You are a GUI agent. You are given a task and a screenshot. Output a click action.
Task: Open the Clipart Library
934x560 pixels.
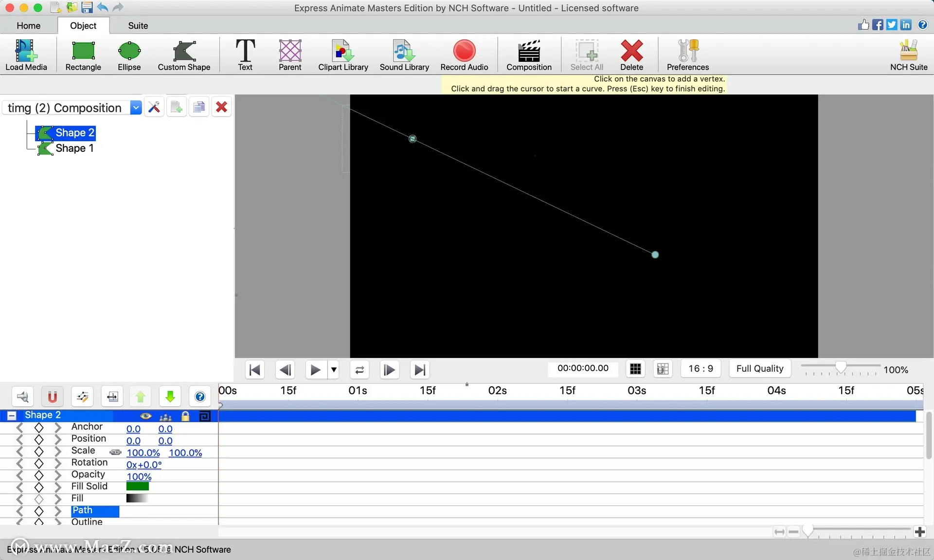tap(343, 55)
